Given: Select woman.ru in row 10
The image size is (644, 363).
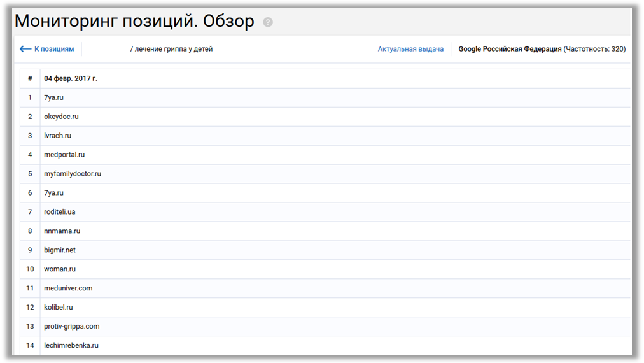Looking at the screenshot, I should pos(60,269).
